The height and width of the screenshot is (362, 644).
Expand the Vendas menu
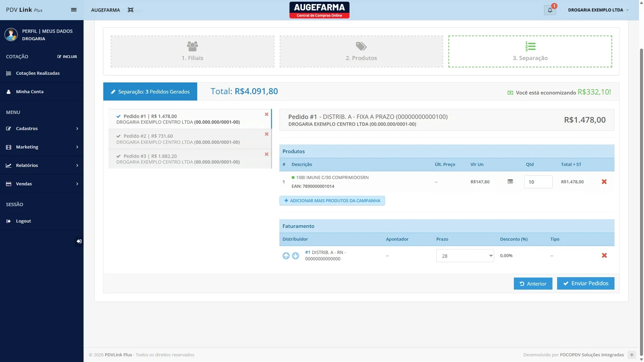click(42, 184)
